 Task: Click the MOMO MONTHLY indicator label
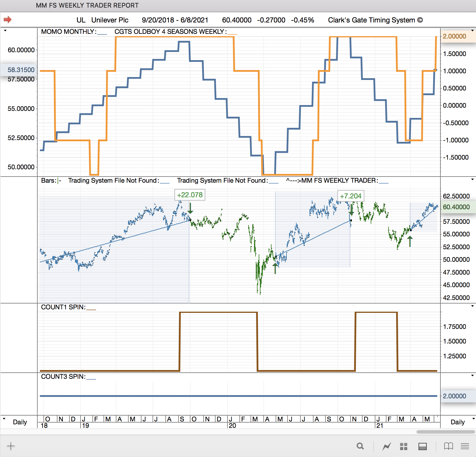point(69,32)
